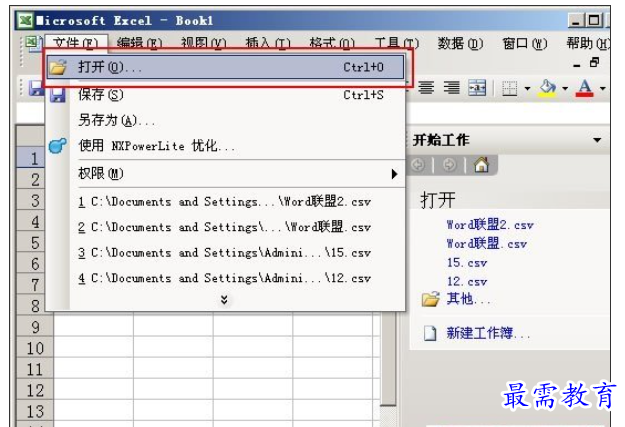Maximize the Excel application window

click(x=594, y=20)
